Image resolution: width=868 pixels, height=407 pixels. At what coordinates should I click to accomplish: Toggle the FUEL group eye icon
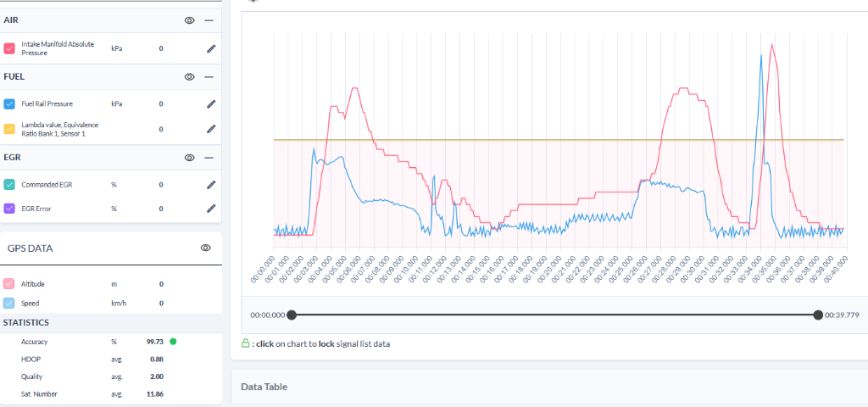[189, 77]
